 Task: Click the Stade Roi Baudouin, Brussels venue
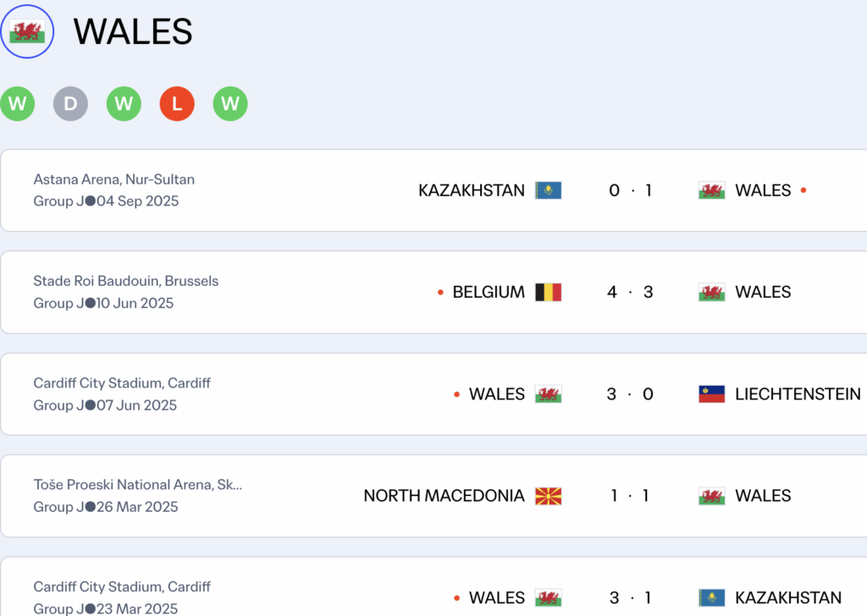click(x=125, y=281)
